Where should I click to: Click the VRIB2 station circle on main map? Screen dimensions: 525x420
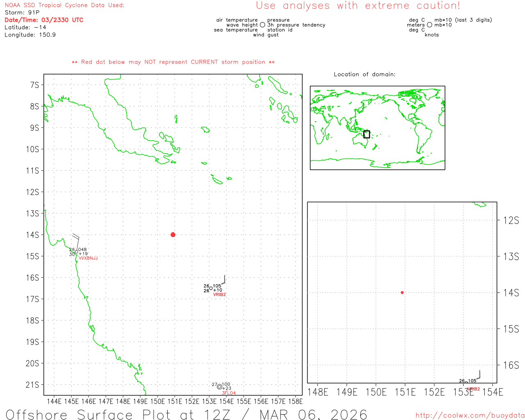(x=211, y=288)
